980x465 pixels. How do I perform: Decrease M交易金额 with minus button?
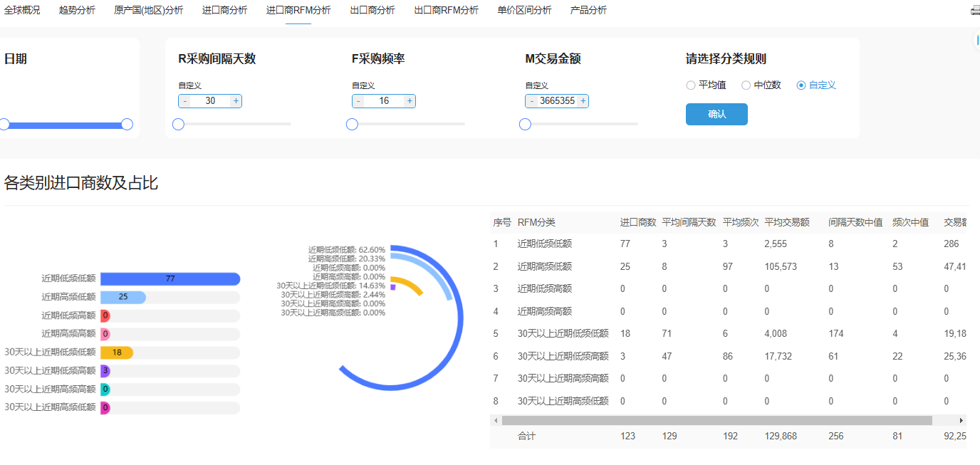tap(531, 101)
